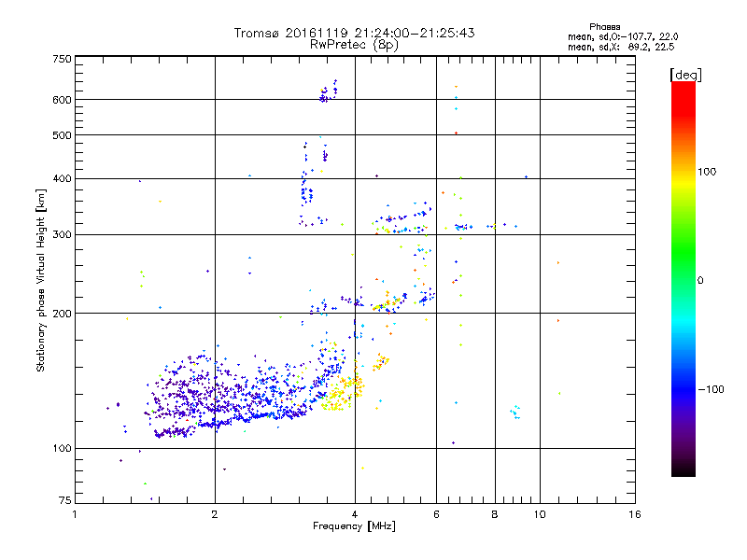This screenshot has width=747, height=560.
Task: Click the x-axis tick label '16'
Action: tap(635, 514)
